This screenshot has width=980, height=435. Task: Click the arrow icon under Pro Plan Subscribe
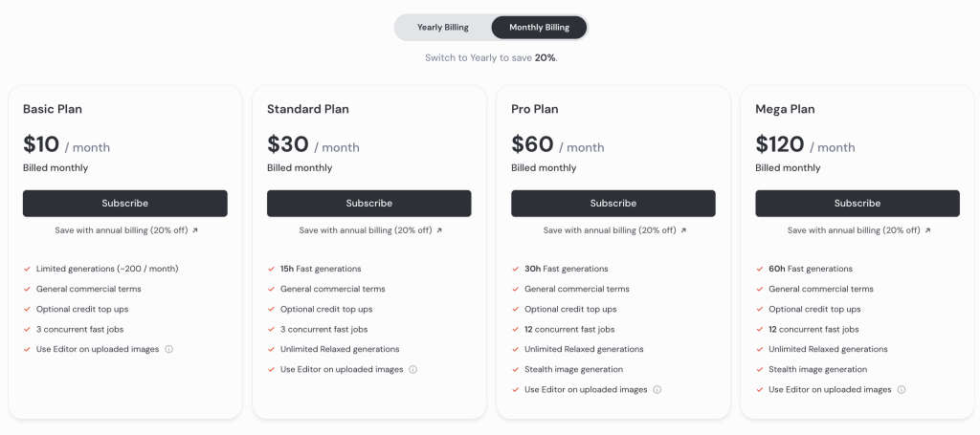point(683,230)
